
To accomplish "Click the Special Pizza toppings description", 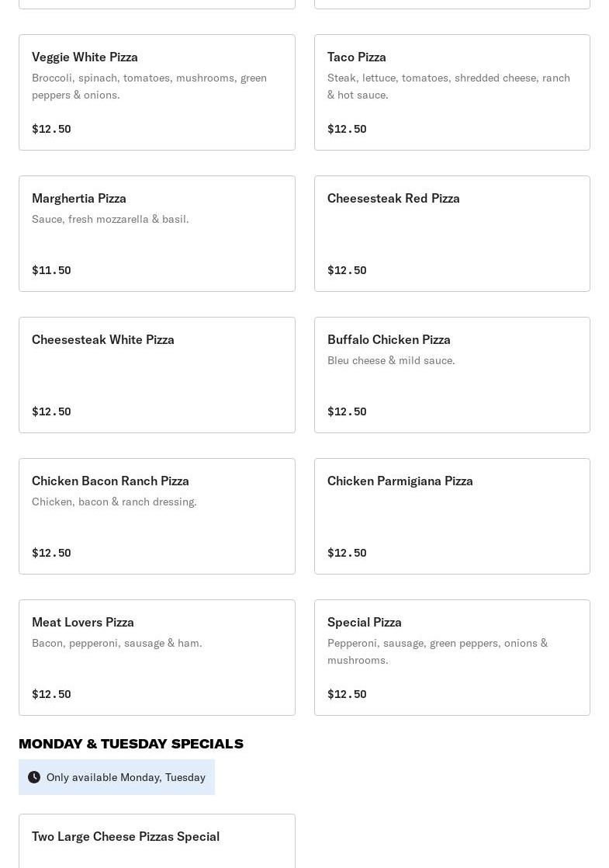I will (x=438, y=651).
